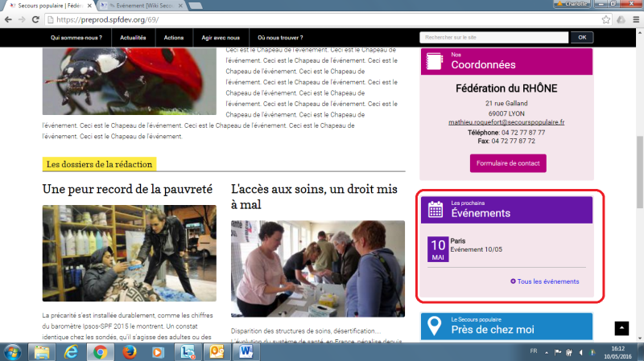Click the page vertical scrollbar thumb
This screenshot has height=361, width=644.
pos(640,172)
